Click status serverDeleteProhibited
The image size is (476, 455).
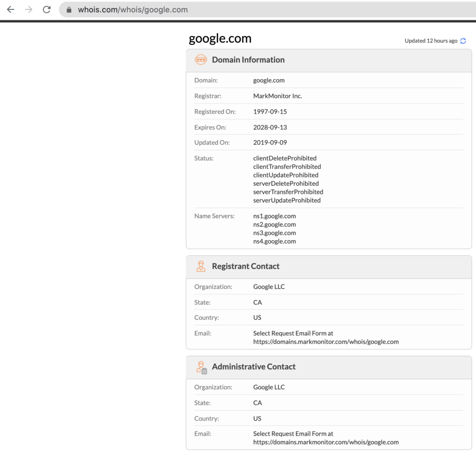click(x=286, y=183)
